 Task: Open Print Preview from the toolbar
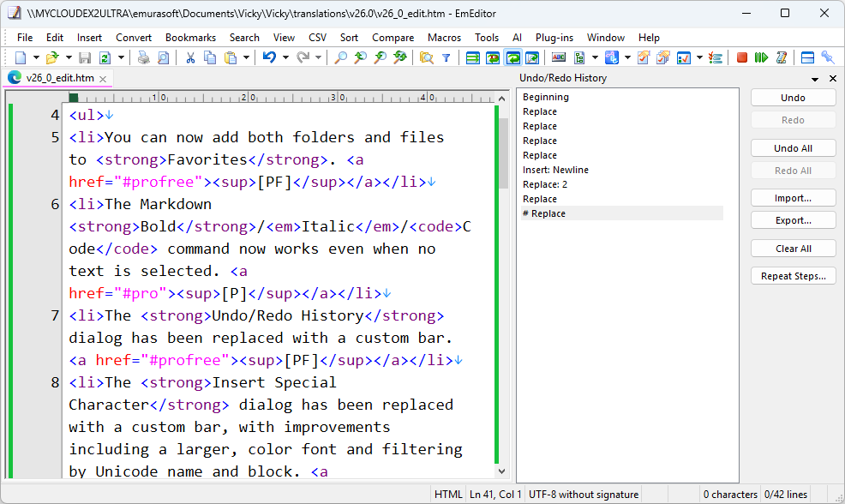tap(164, 57)
